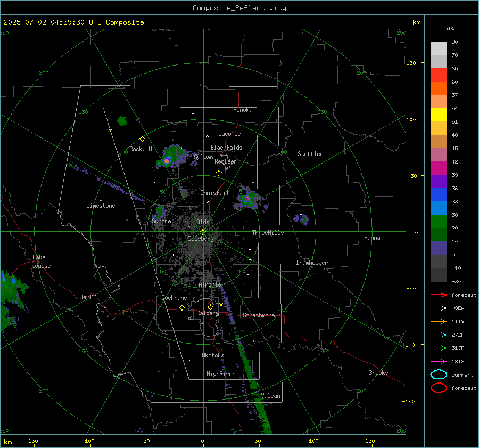The width and height of the screenshot is (479, 448).
Task: Click the Composite_Reflectivity title
Action: pyautogui.click(x=240, y=8)
